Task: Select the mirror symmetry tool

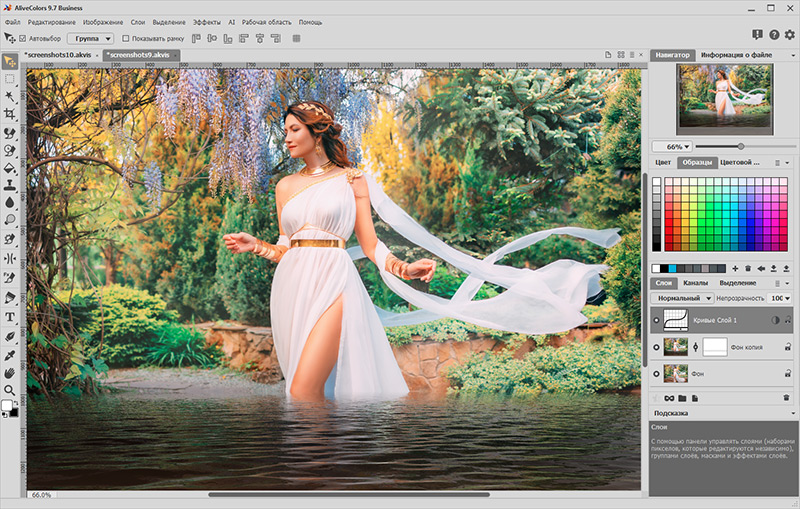Action: 10,259
